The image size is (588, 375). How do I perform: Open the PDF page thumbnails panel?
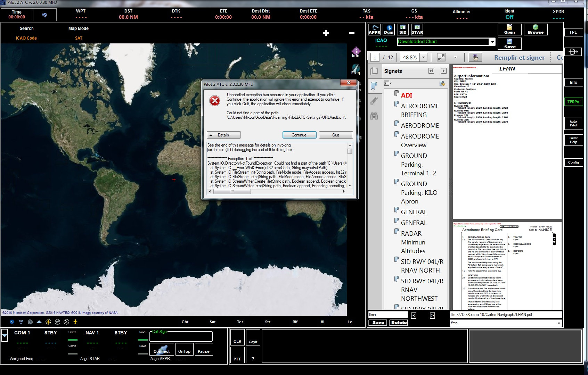(374, 71)
